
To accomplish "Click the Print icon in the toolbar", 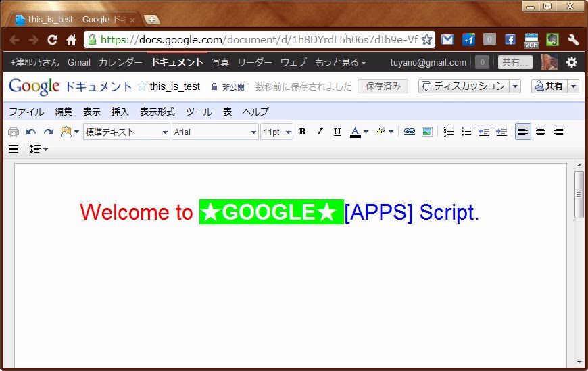I will (x=14, y=132).
